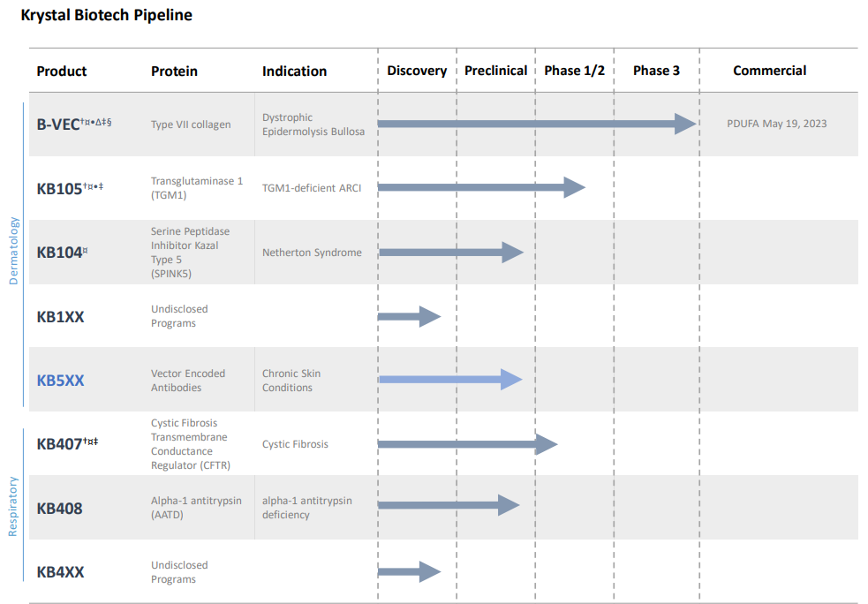The width and height of the screenshot is (868, 604).
Task: Select the Product column header
Action: point(62,71)
